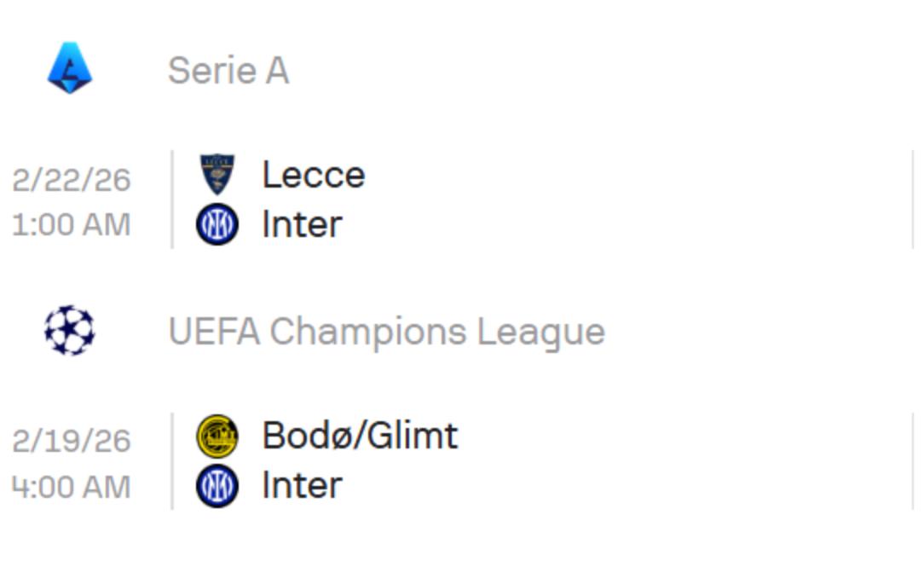Click the 2/22/26 match date
924x561 pixels.
(x=72, y=180)
